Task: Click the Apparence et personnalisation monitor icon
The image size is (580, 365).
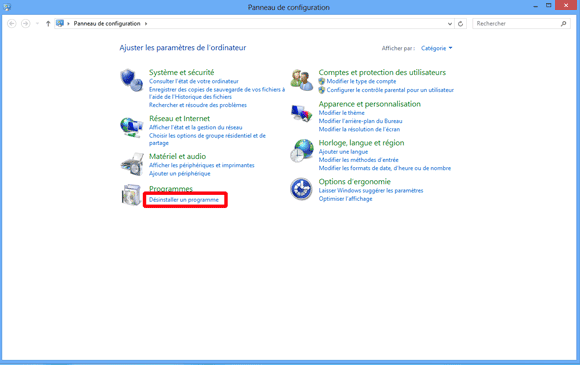Action: point(302,113)
